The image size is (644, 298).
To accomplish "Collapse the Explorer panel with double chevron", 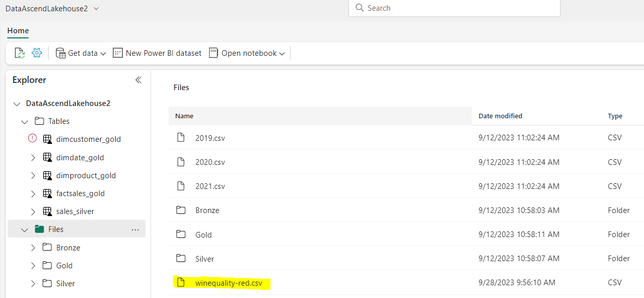I will [138, 80].
